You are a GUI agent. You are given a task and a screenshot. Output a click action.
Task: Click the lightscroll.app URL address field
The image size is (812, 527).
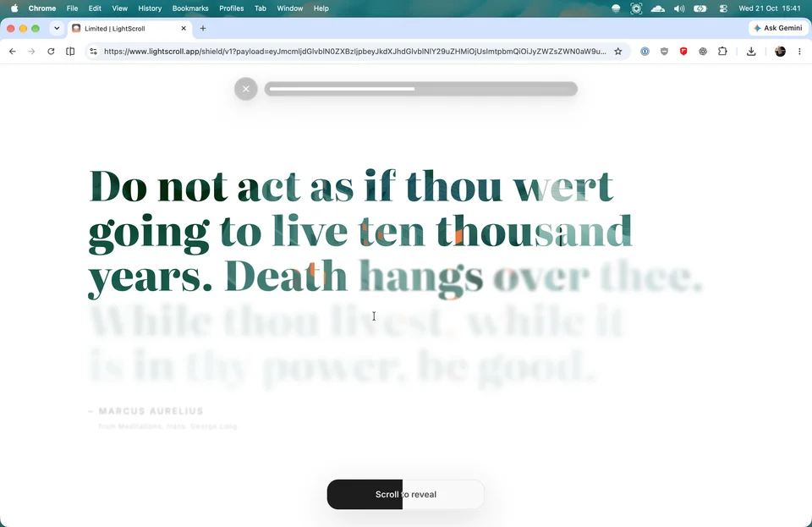click(354, 52)
